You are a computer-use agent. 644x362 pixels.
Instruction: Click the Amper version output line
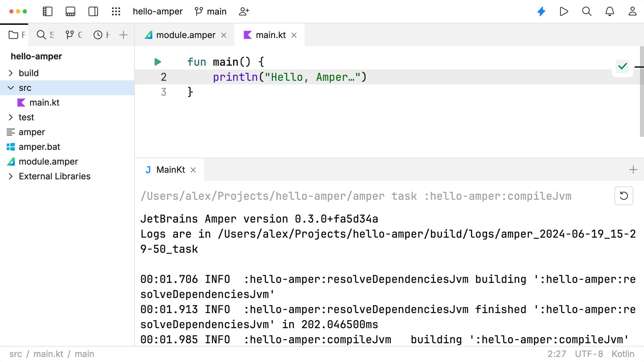[259, 219]
